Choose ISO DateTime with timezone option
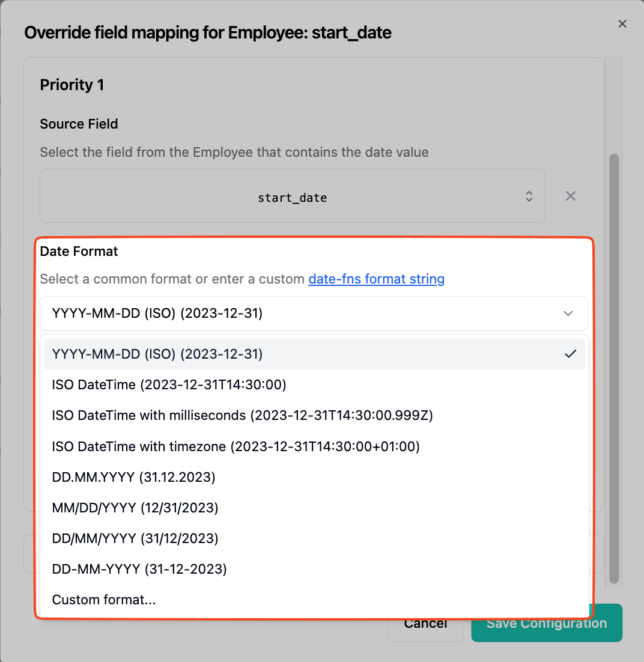 [x=314, y=446]
